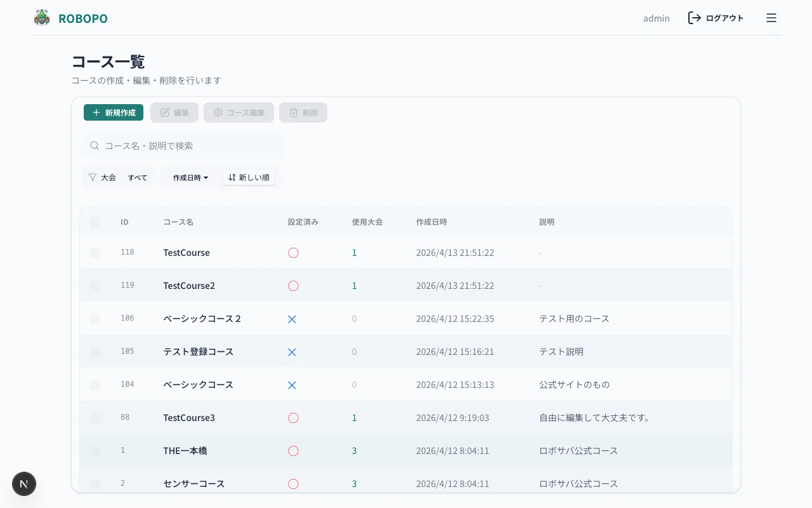
Task: Click the date 2026/4/12 15:22:35
Action: (x=455, y=319)
